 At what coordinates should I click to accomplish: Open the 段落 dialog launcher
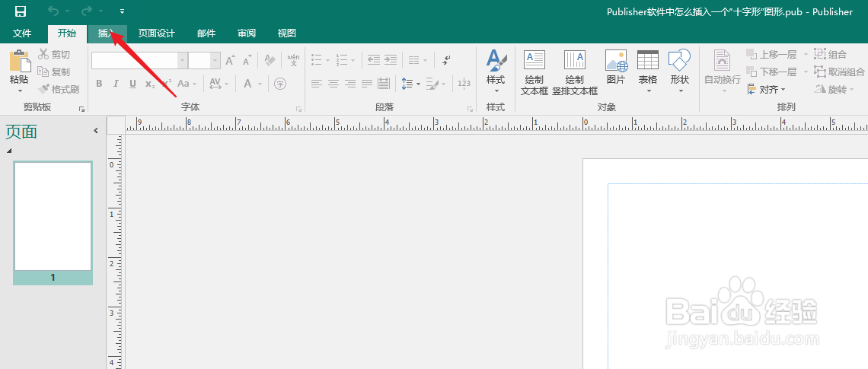pyautogui.click(x=470, y=109)
